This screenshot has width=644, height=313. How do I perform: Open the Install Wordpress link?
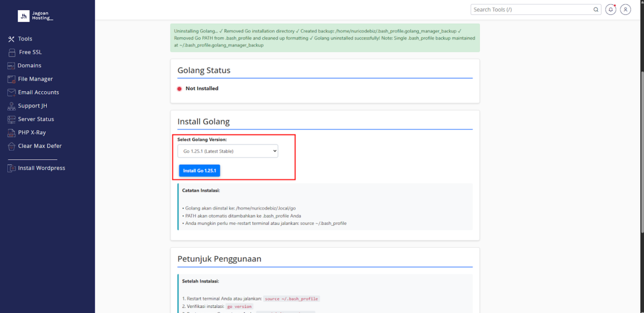click(x=41, y=168)
